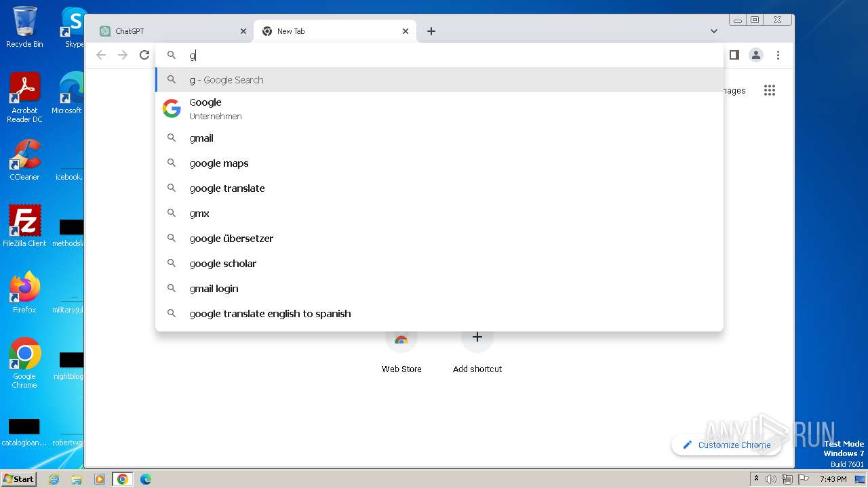The height and width of the screenshot is (488, 868).
Task: Open Recycle Bin desktop icon
Action: tap(24, 27)
